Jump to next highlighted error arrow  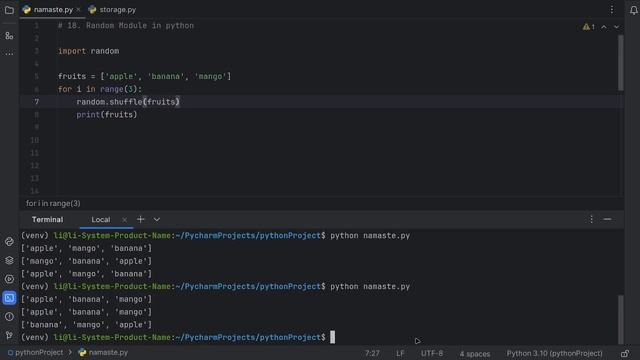click(616, 27)
